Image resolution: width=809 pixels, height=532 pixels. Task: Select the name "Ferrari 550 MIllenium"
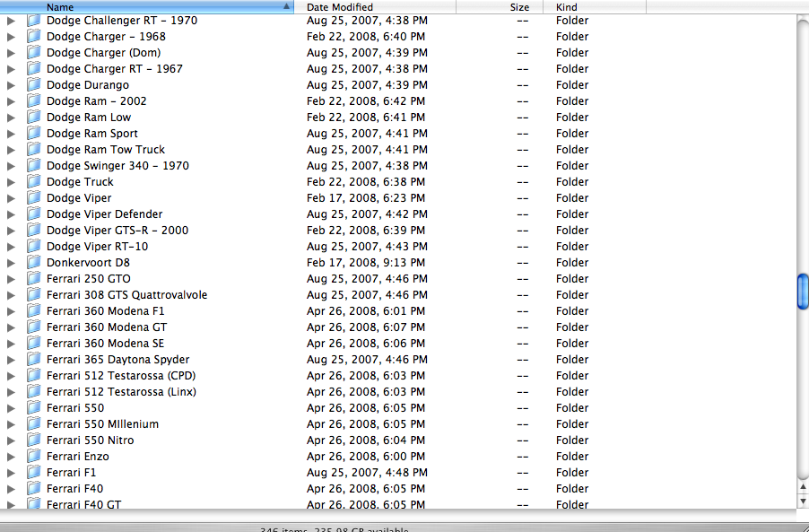click(x=102, y=424)
